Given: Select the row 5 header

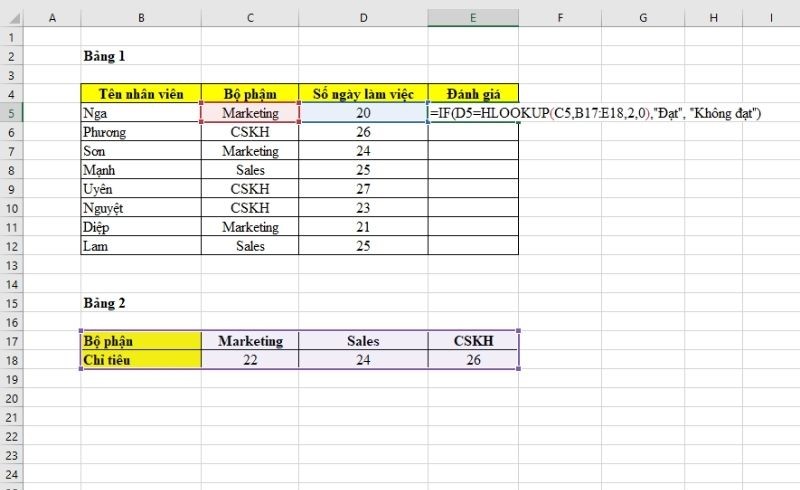Looking at the screenshot, I should point(11,113).
